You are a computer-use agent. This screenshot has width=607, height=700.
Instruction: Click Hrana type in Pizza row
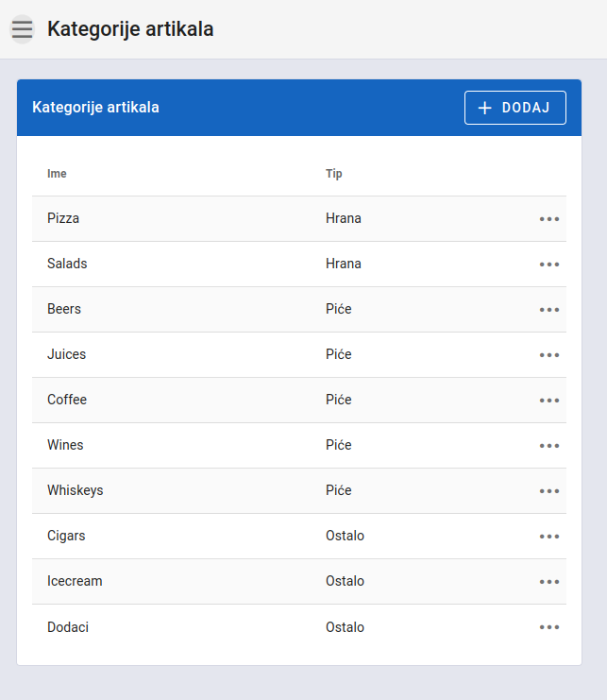[344, 218]
